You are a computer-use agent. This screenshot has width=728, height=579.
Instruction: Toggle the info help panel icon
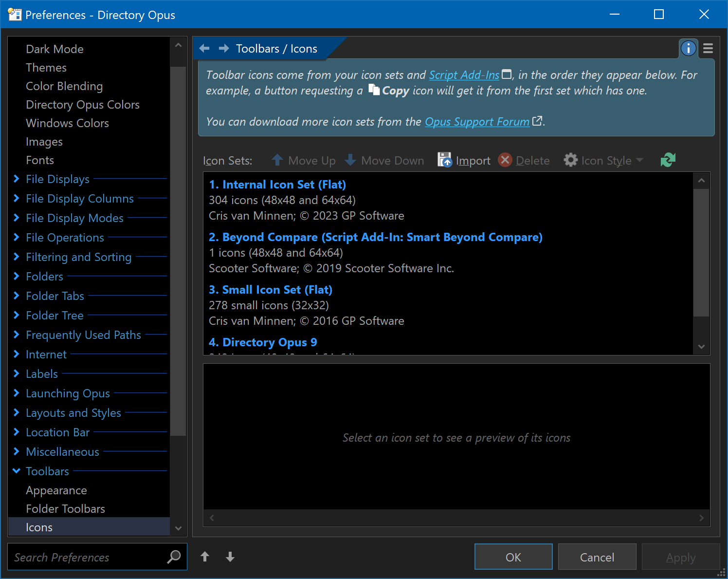click(688, 48)
